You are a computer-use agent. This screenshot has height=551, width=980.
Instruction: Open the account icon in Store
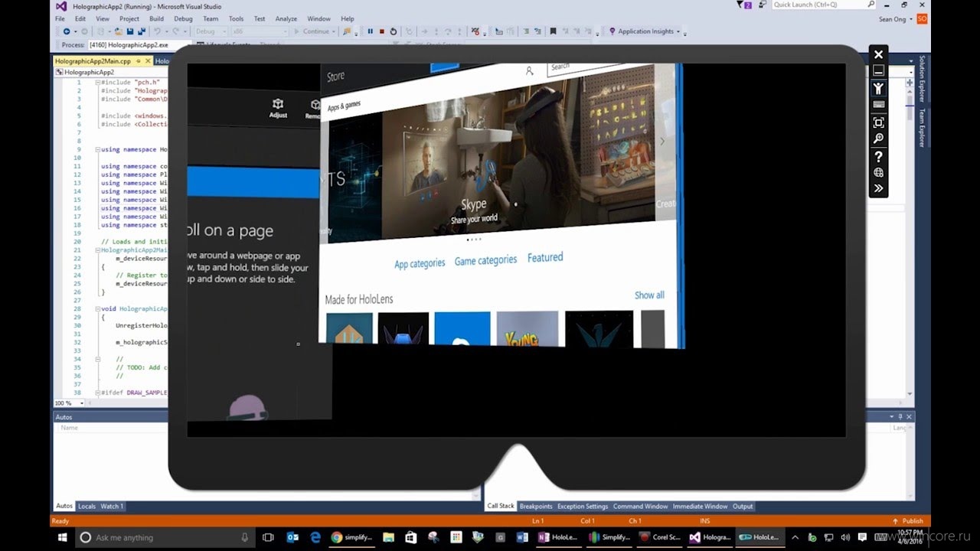(x=529, y=70)
